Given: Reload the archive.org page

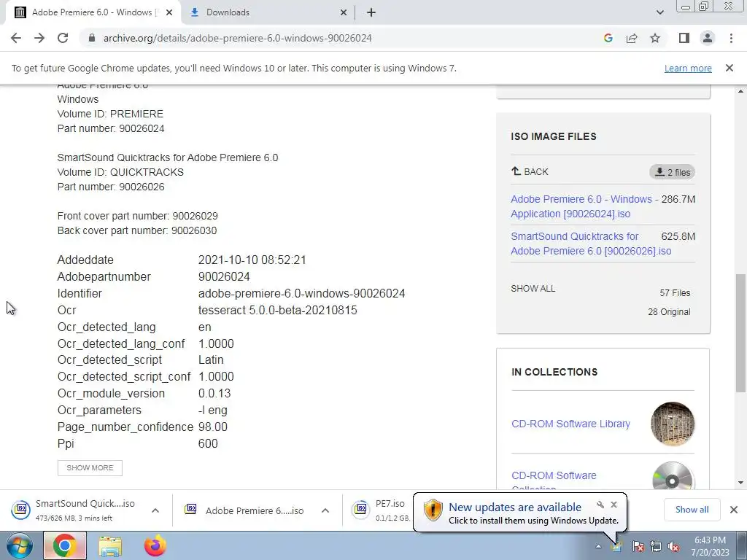Looking at the screenshot, I should pos(63,38).
